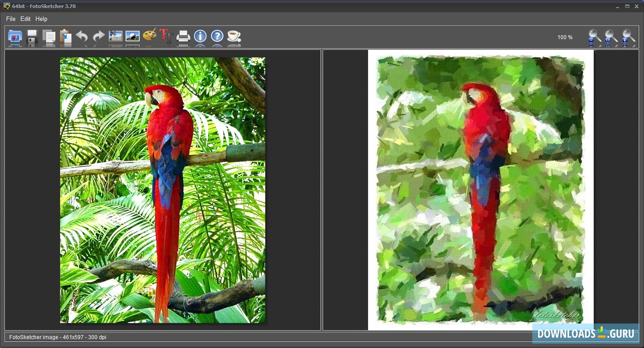
Task: Zoom in with the plus magnifier
Action: pyautogui.click(x=628, y=36)
